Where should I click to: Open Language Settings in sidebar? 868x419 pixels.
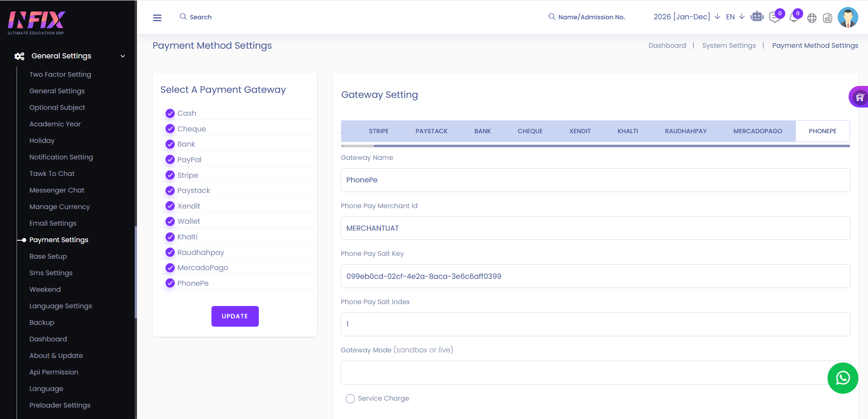pos(61,306)
